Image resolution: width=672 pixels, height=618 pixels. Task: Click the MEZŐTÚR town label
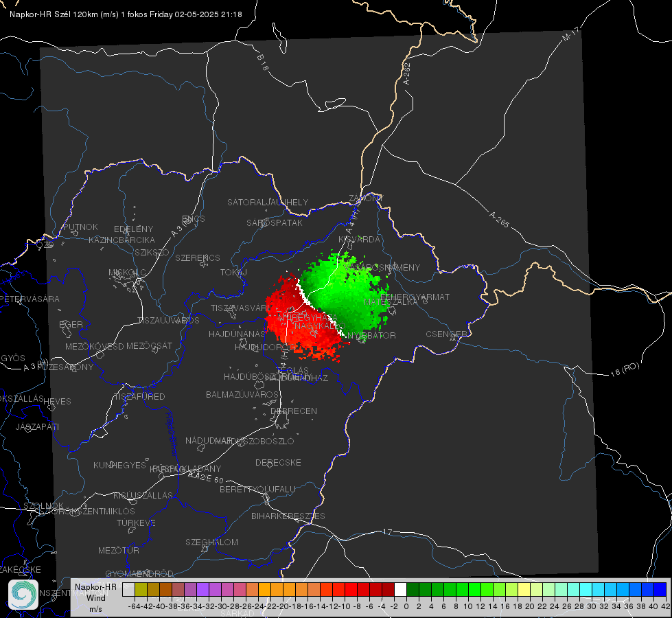(x=119, y=550)
